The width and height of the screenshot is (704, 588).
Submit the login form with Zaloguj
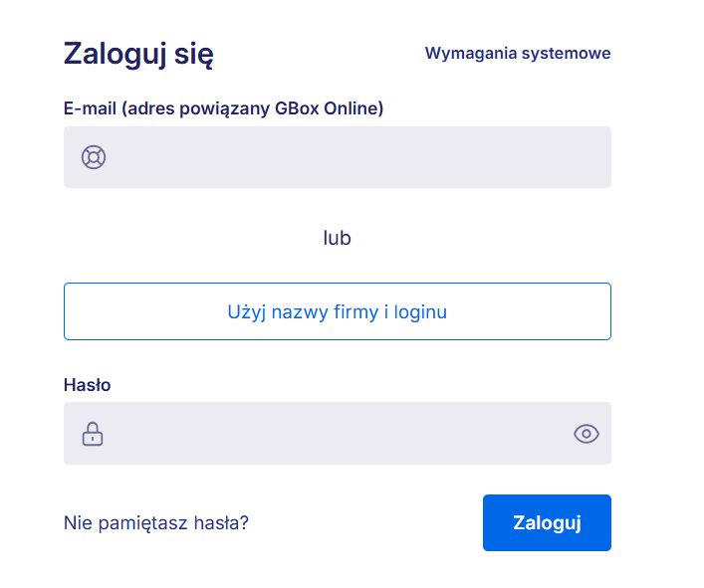[x=547, y=522]
